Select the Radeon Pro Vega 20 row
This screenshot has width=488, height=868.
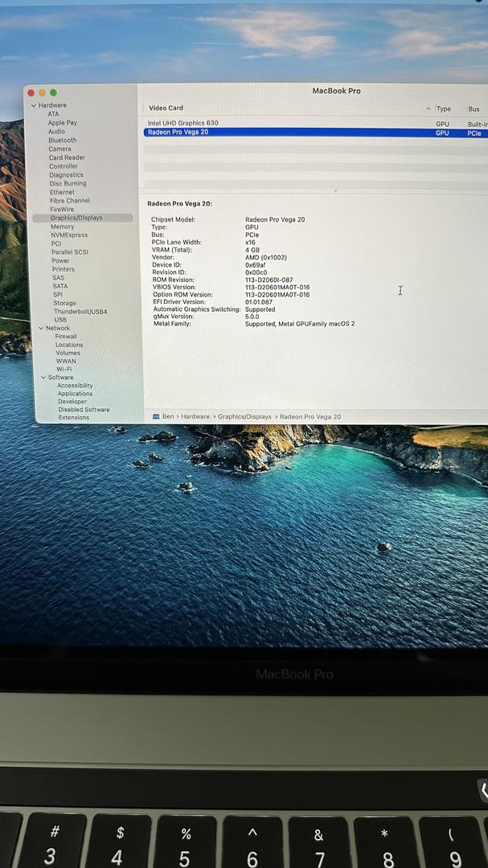[316, 133]
